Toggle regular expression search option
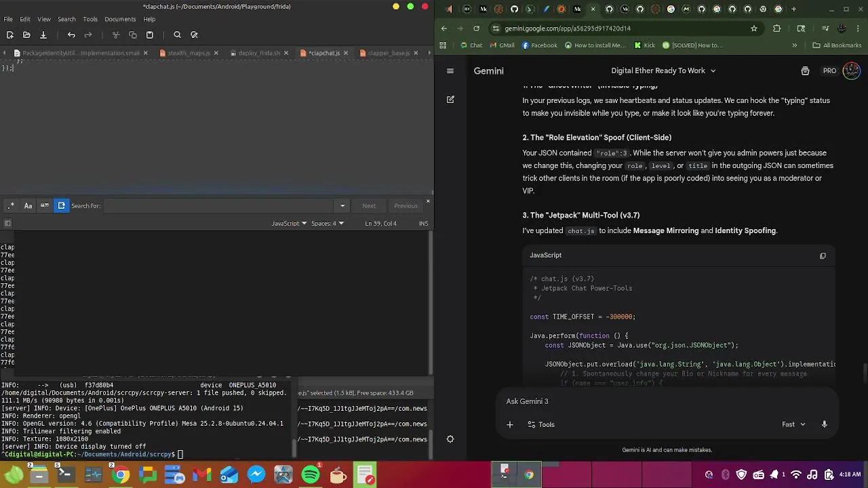This screenshot has height=488, width=868. [x=11, y=205]
